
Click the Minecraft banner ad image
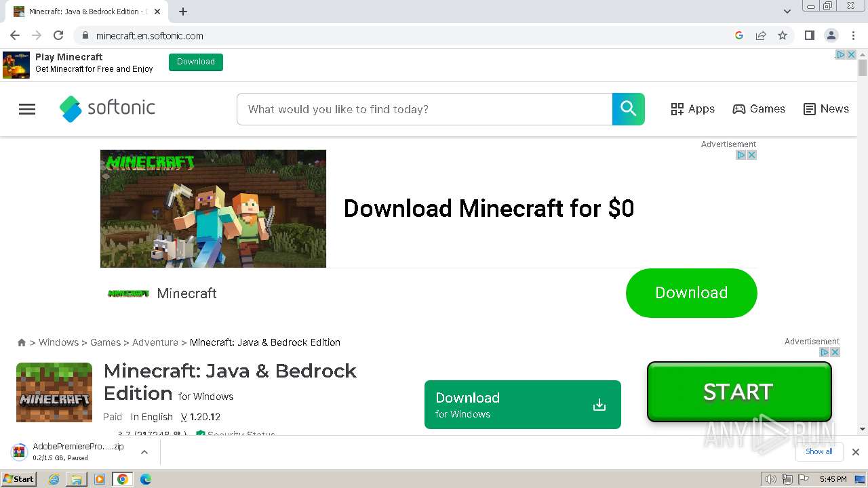(x=213, y=209)
